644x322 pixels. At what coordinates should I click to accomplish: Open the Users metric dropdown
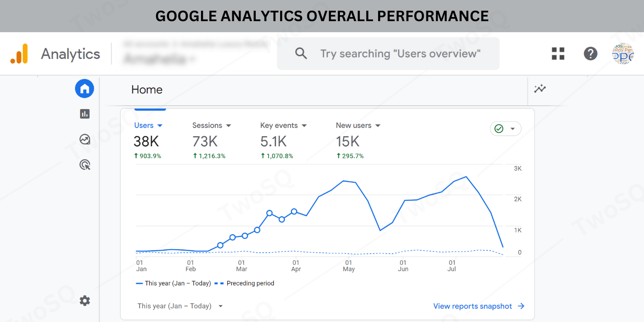[148, 126]
